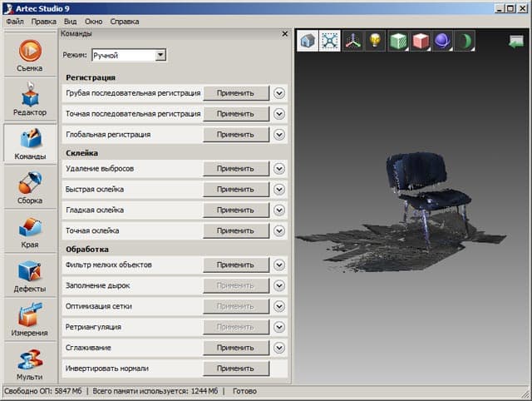The height and width of the screenshot is (401, 532).
Task: Open the Редактор sidebar panel
Action: pos(30,98)
